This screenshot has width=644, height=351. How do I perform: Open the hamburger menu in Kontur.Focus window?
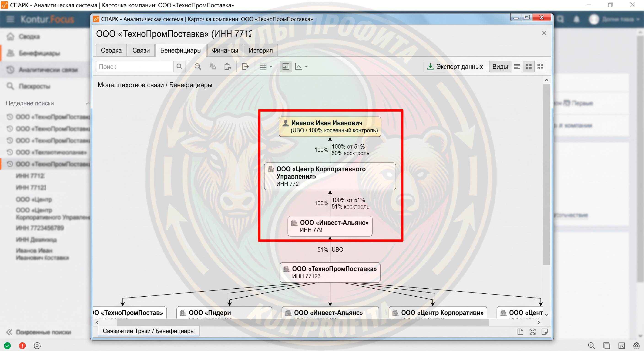10,19
